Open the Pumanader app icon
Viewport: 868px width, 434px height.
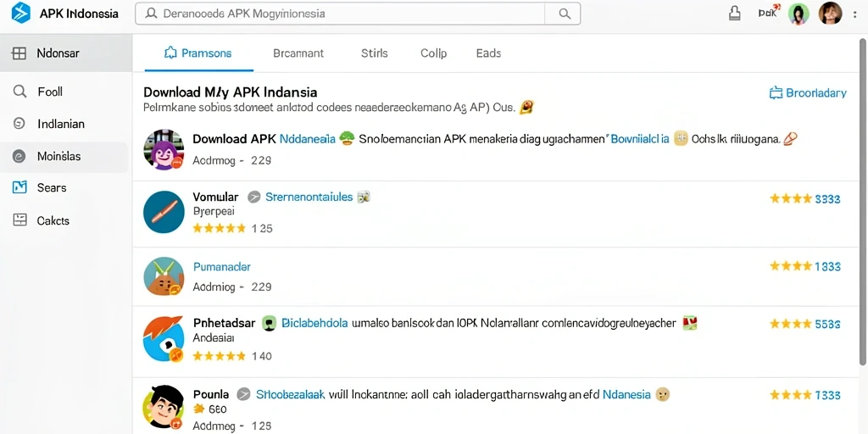(x=164, y=276)
